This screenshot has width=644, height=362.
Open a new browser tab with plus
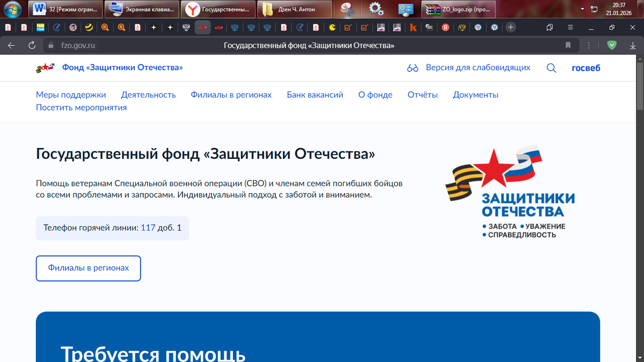511,27
